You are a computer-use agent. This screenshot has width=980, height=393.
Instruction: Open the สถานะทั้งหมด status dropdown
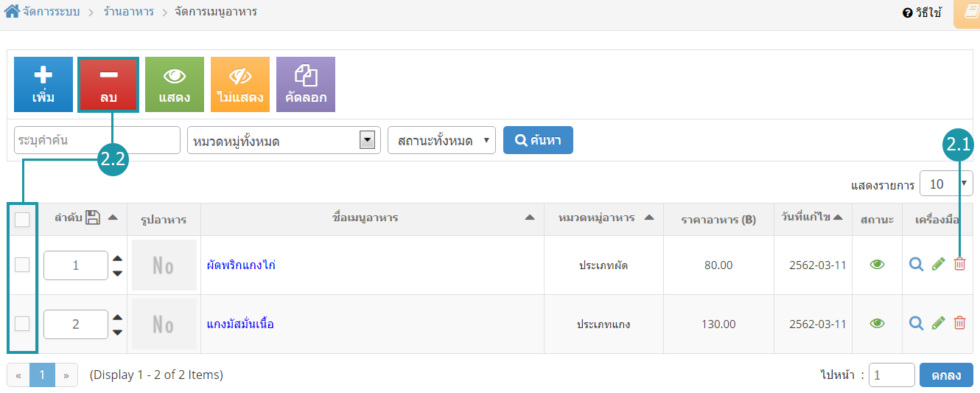pos(441,140)
